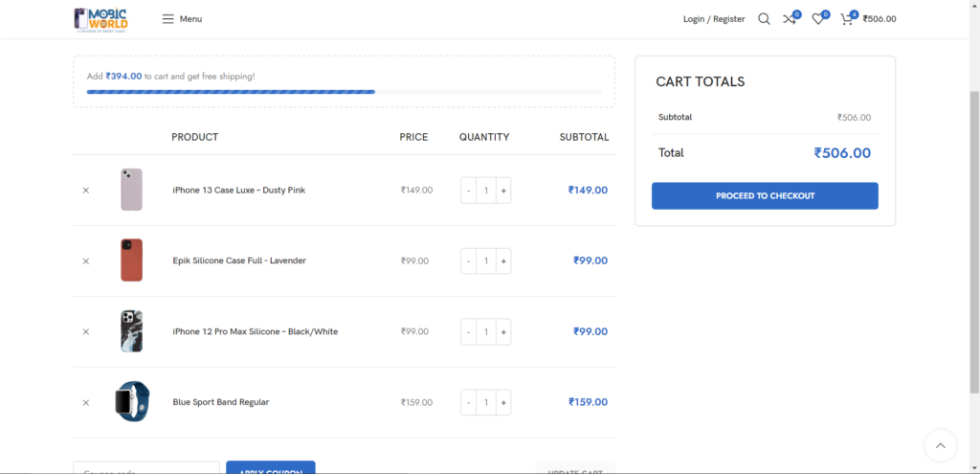Open the shopping cart icon in header
Image resolution: width=980 pixels, height=474 pixels.
(x=847, y=19)
